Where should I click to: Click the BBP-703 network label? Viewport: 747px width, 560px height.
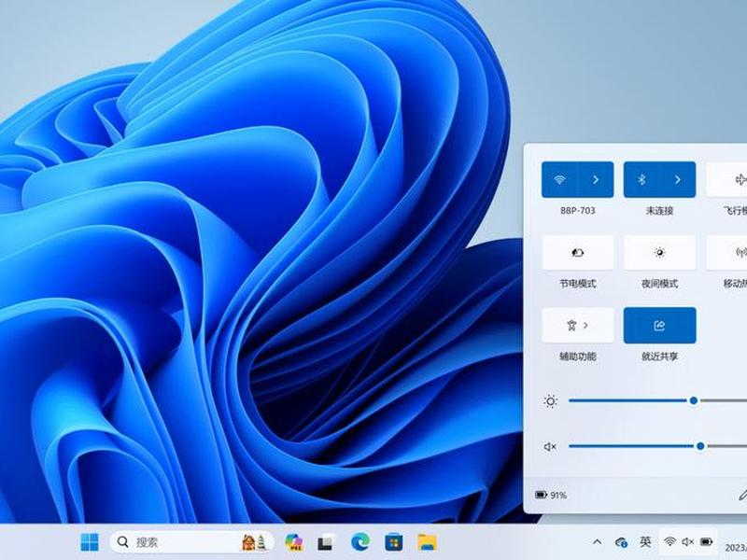tap(577, 211)
